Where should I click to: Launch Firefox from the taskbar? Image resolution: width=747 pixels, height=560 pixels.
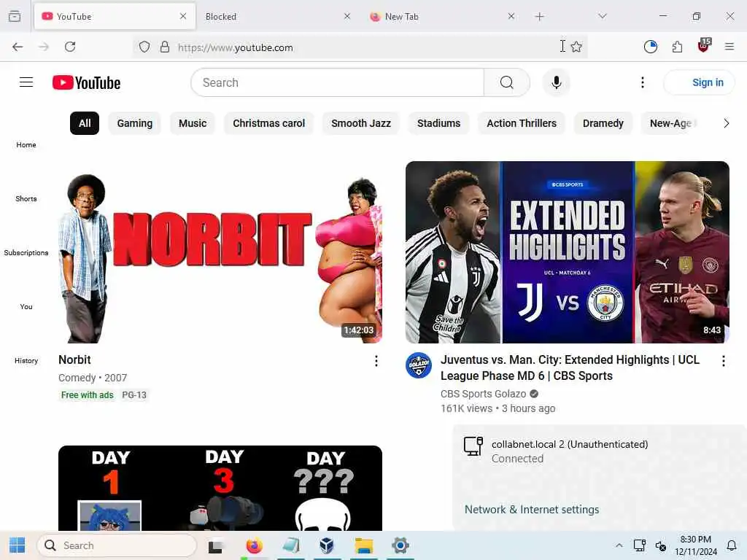(x=255, y=545)
